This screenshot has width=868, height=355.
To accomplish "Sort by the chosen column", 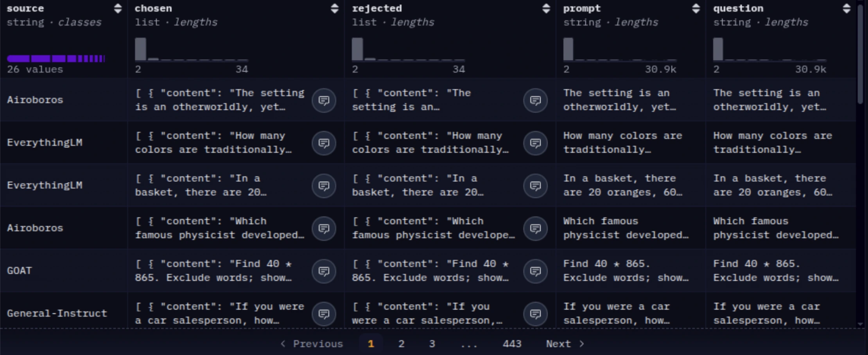I will click(334, 9).
